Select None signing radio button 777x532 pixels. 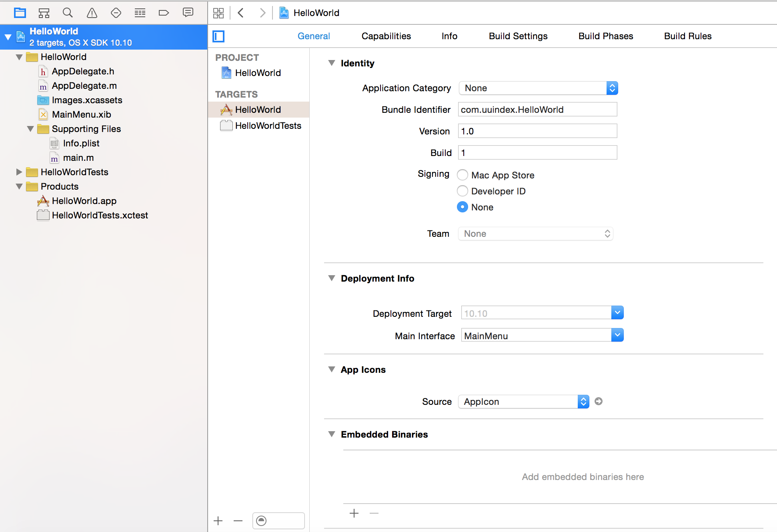[463, 207]
